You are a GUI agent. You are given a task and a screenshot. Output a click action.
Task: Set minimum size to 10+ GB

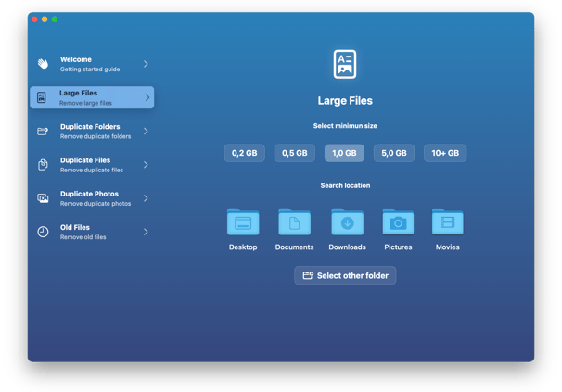[445, 153]
